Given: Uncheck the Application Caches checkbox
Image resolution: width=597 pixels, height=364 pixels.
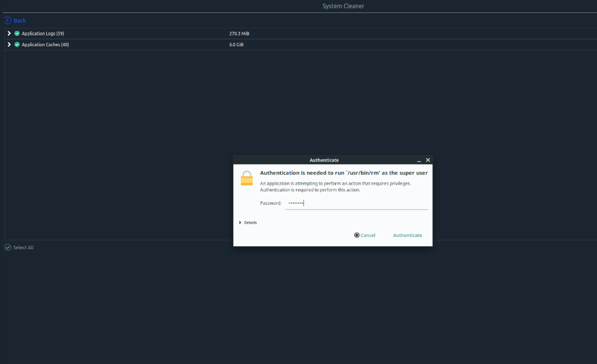Looking at the screenshot, I should click(17, 44).
